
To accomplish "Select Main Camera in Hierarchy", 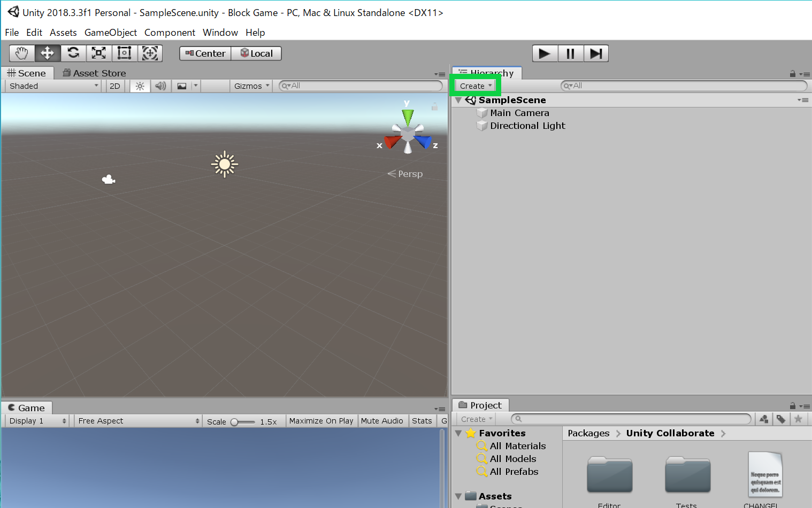I will coord(519,113).
